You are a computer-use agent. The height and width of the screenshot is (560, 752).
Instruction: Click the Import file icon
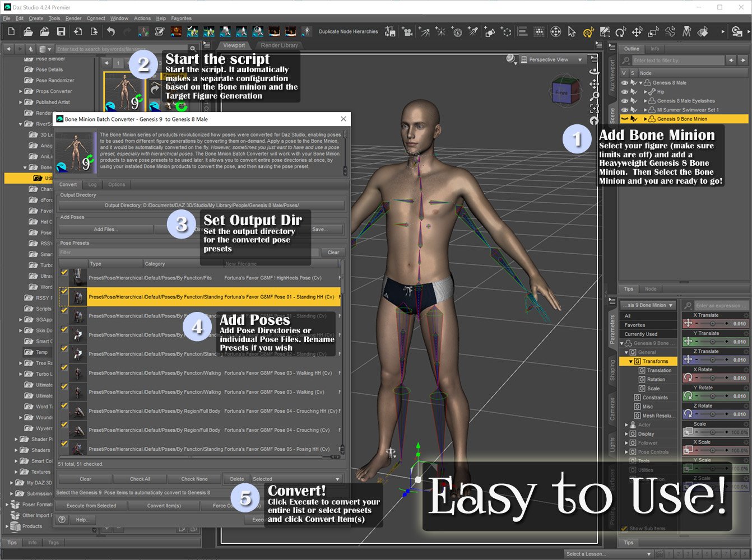coord(78,32)
